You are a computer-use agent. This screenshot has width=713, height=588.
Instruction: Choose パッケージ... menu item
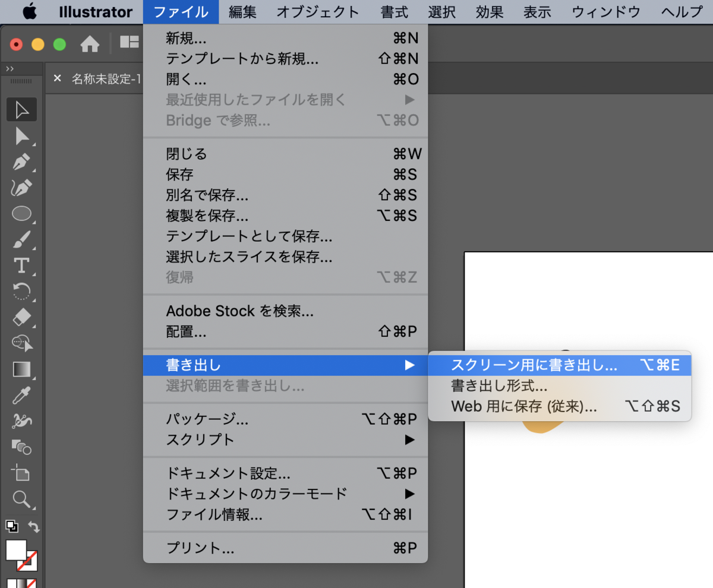pyautogui.click(x=285, y=419)
